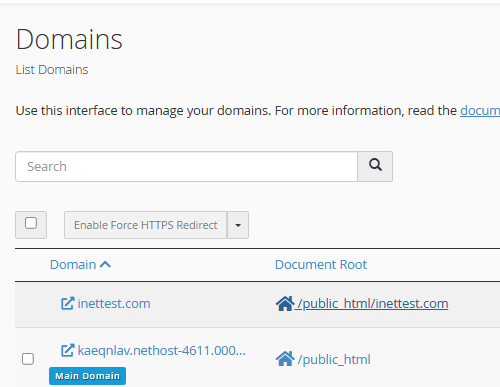Check the box for kaeqnlav.nethost domain row
Image resolution: width=500 pixels, height=387 pixels.
pyautogui.click(x=28, y=359)
